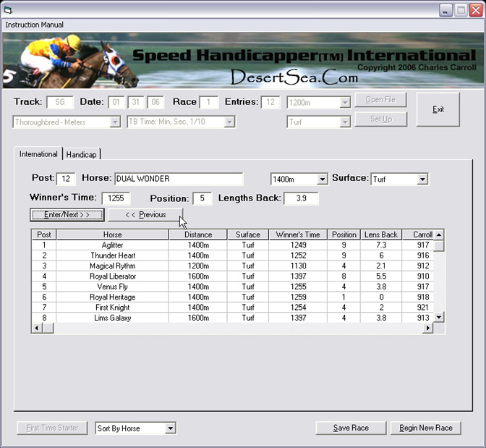Click the Date year field 06
Image resolution: width=486 pixels, height=448 pixels.
point(155,102)
